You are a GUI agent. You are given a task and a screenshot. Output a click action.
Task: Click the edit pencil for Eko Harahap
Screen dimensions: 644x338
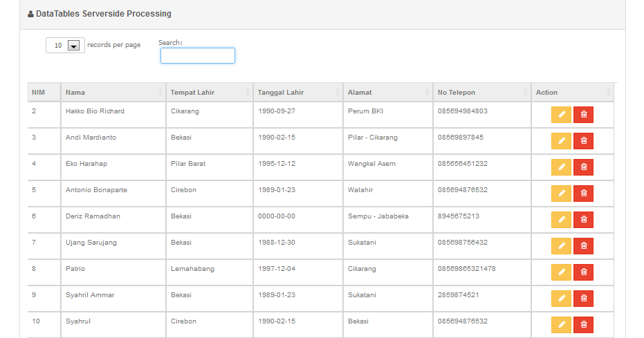click(x=561, y=167)
